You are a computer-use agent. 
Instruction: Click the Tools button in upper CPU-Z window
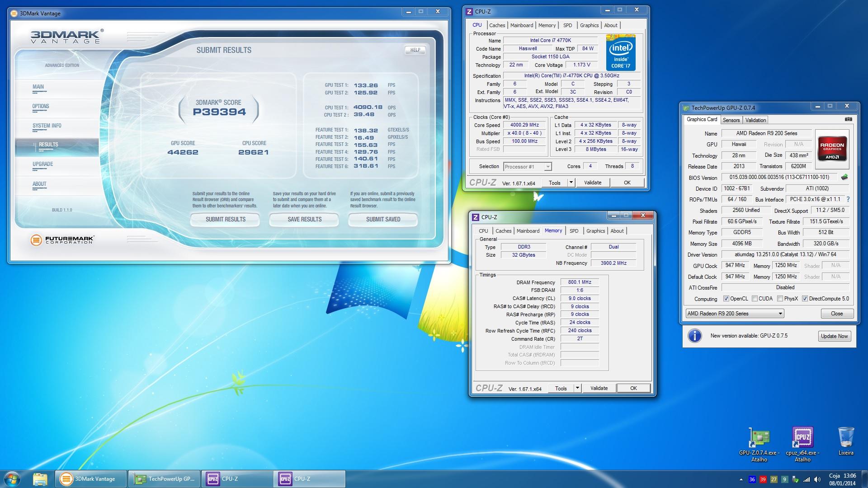click(555, 183)
